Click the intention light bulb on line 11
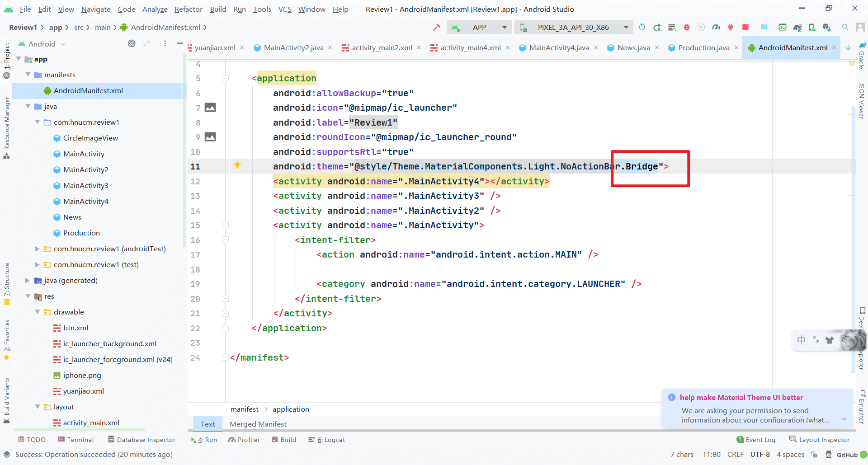The image size is (868, 465). tap(237, 165)
